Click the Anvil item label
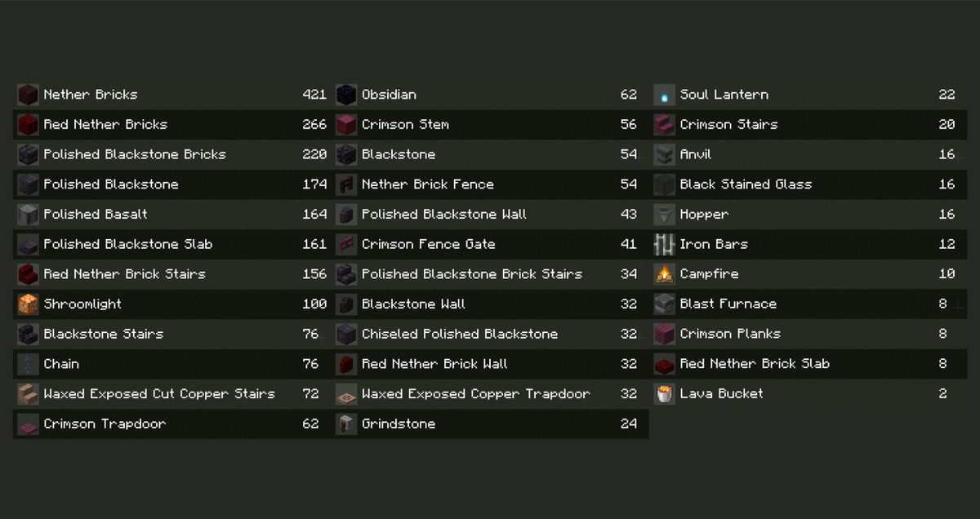 point(696,154)
